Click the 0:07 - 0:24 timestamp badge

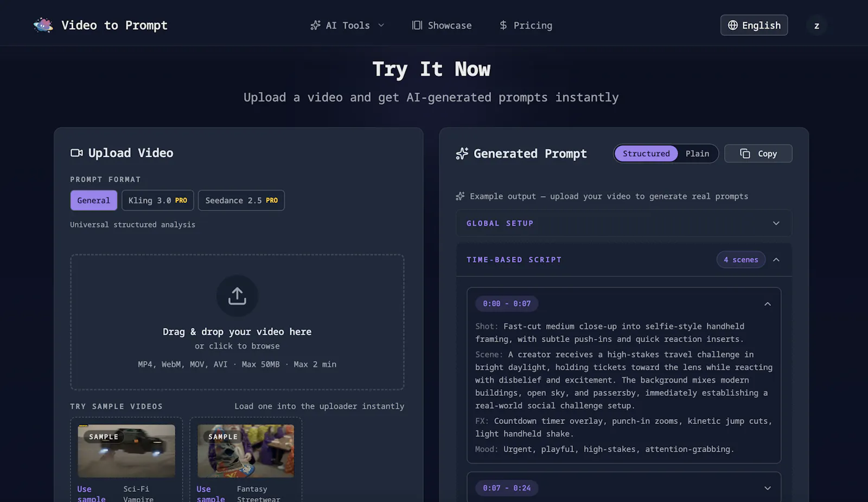pyautogui.click(x=507, y=488)
